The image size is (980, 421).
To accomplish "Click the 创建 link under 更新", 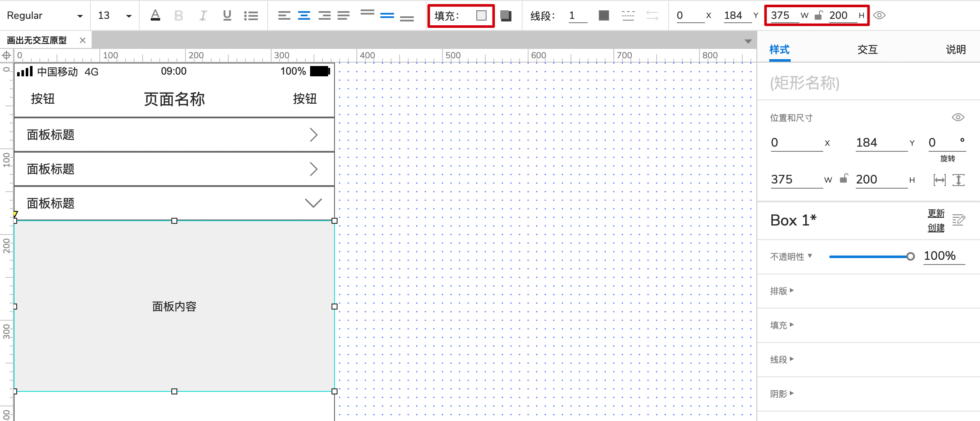I will tap(935, 228).
